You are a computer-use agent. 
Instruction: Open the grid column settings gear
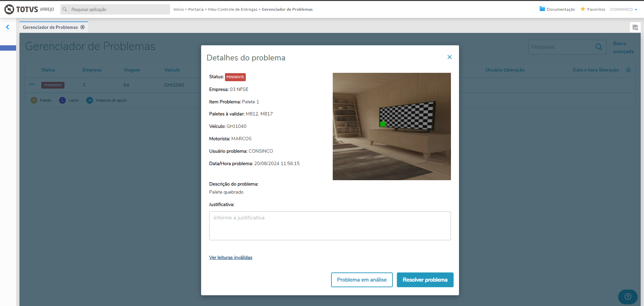pos(628,70)
